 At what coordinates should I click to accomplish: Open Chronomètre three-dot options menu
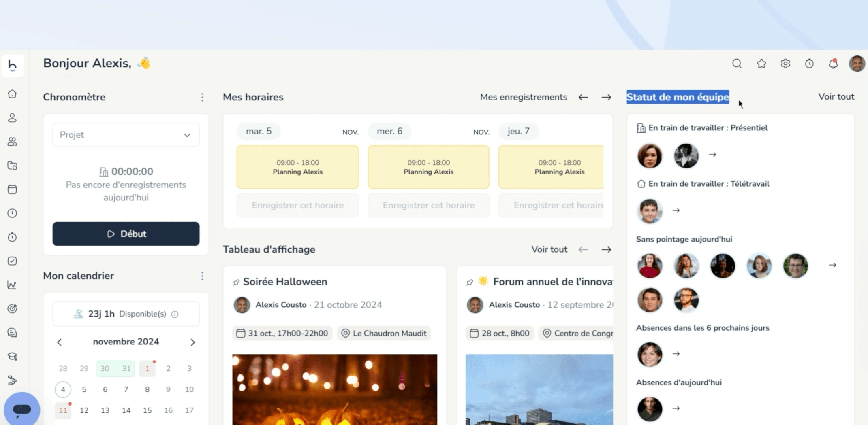pyautogui.click(x=202, y=97)
